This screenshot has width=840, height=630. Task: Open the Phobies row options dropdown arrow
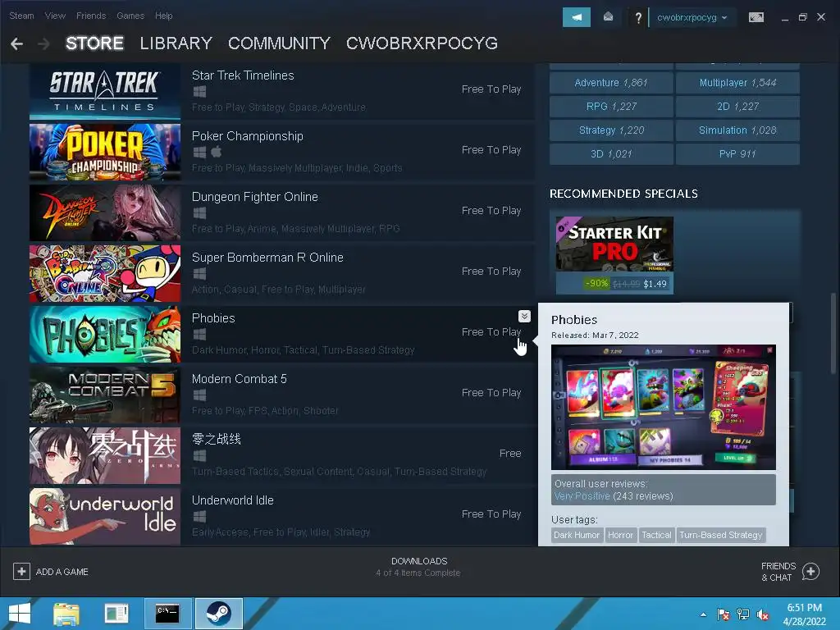click(524, 316)
